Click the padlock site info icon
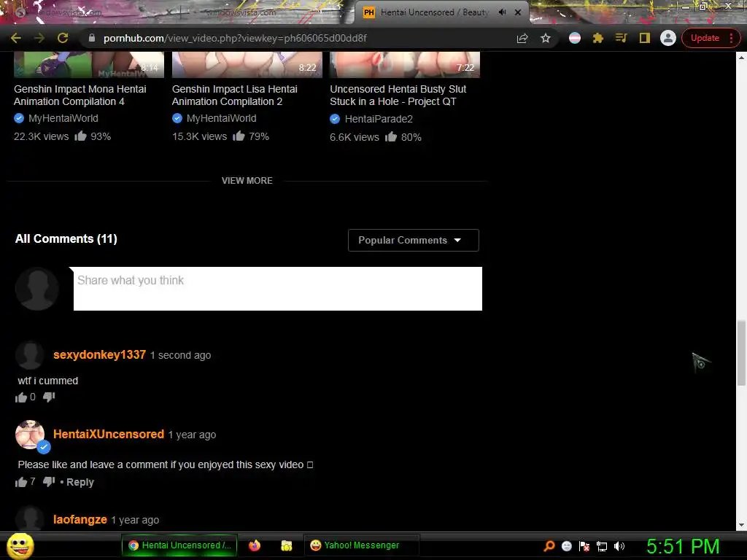 coord(92,38)
